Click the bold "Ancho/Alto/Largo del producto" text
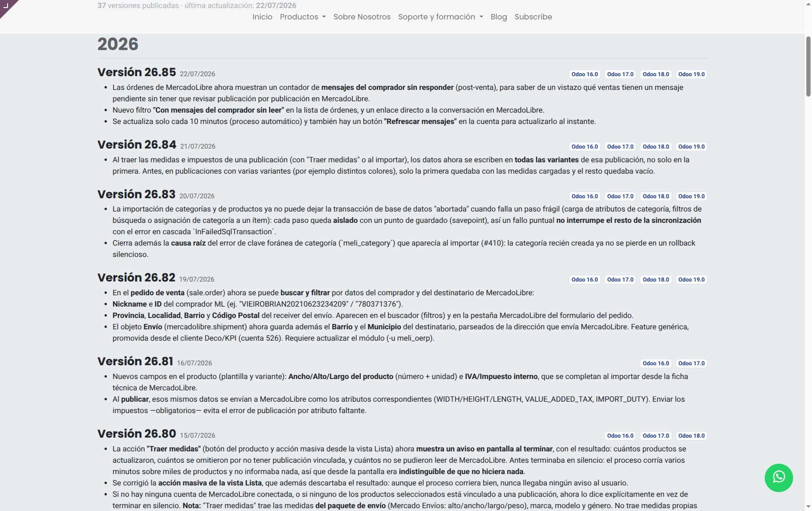Screen dimensions: 812x511 click(341, 377)
